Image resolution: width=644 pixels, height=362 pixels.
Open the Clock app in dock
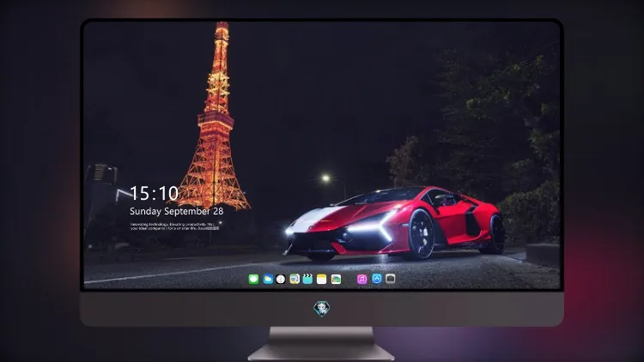281,280
